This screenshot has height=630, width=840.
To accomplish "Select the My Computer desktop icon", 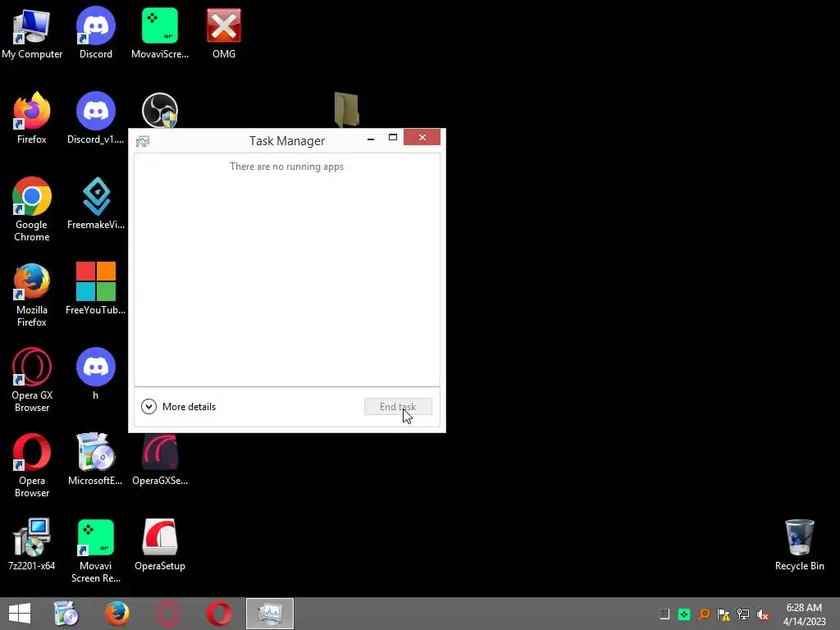I will point(32,33).
